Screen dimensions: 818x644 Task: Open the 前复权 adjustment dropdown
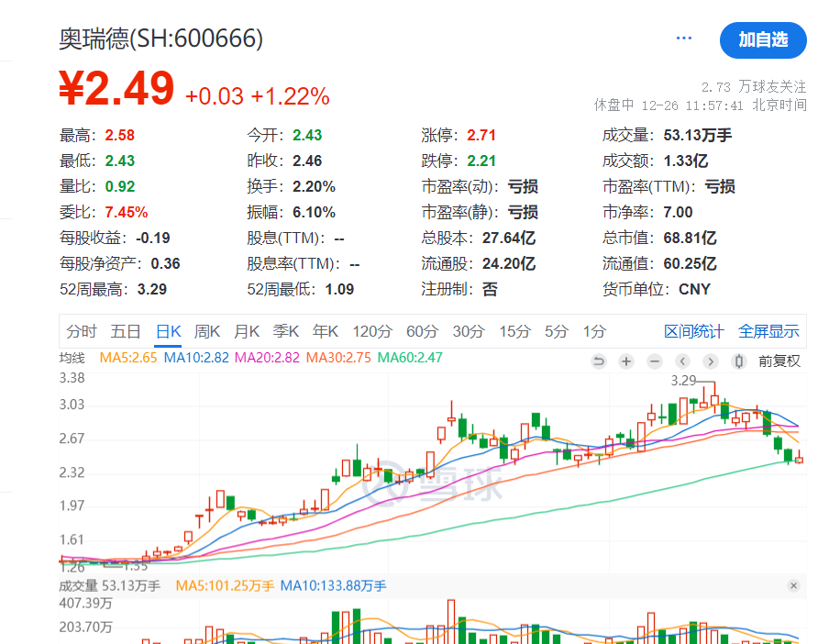(x=781, y=361)
